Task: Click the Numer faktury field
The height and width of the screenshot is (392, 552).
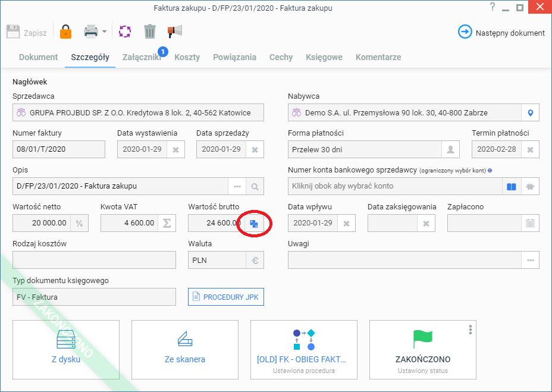Action: (x=59, y=149)
